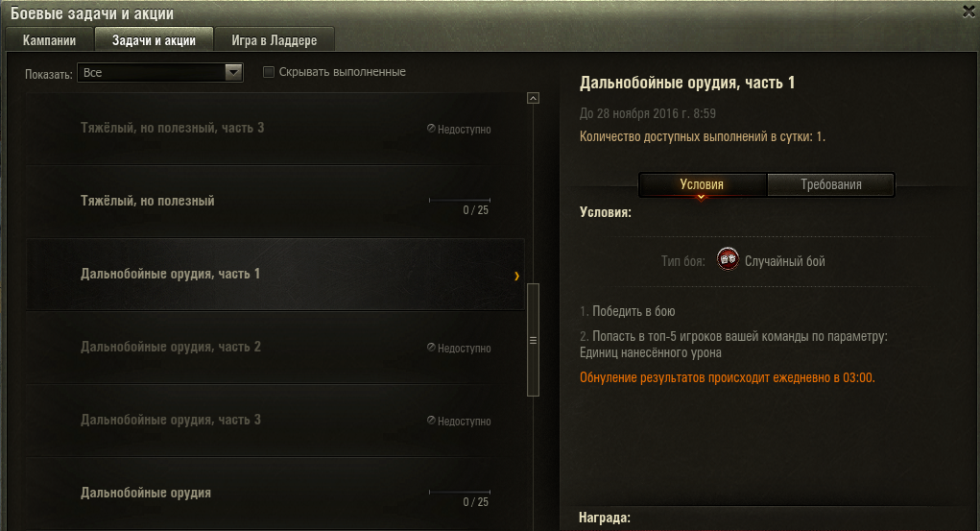980x531 pixels.
Task: Select task Тяжёлый, но полезный
Action: [x=275, y=202]
